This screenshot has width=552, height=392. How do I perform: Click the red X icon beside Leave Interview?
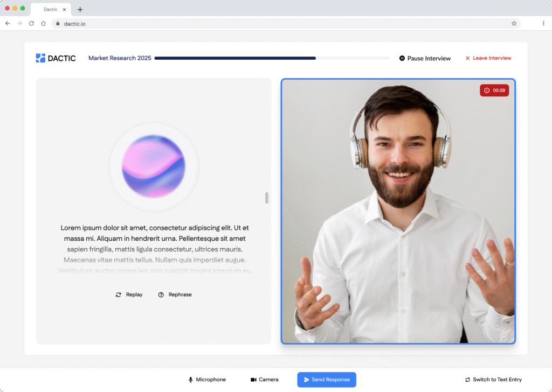coord(467,58)
